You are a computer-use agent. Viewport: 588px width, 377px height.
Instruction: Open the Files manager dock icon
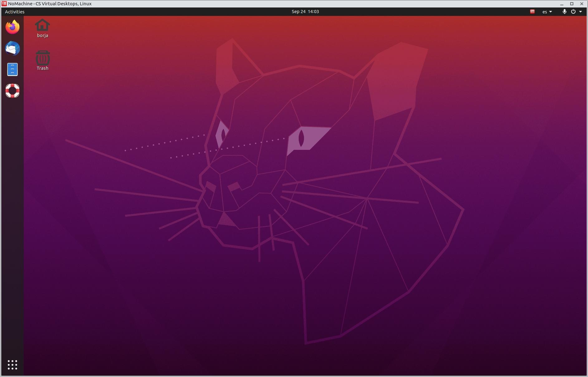coord(12,69)
